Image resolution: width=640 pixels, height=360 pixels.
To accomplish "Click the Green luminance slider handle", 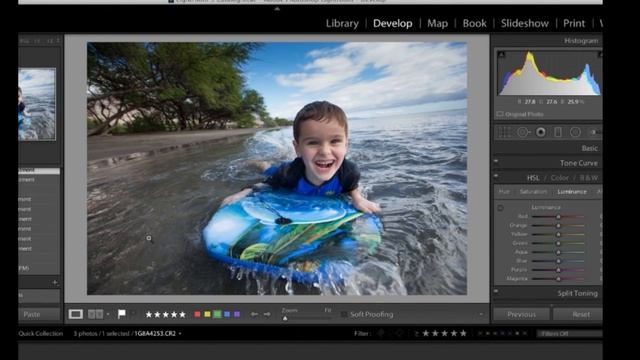I will click(x=558, y=243).
